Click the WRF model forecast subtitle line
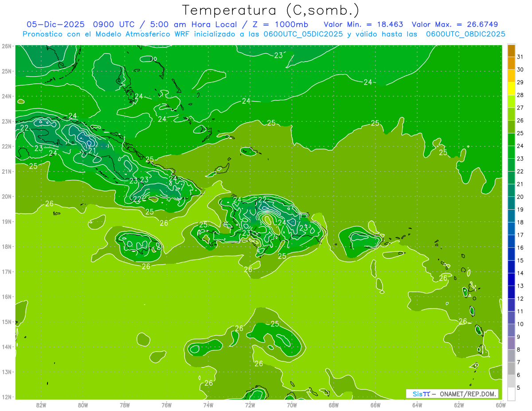532x411 pixels. point(264,34)
